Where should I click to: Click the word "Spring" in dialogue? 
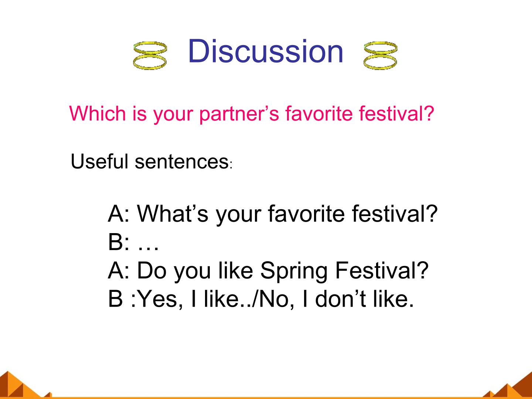(x=294, y=271)
